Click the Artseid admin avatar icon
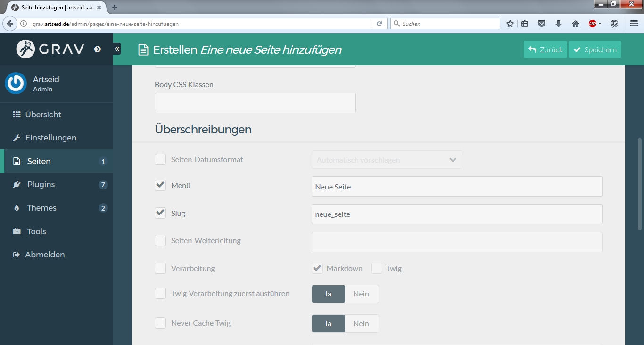This screenshot has width=644, height=345. pyautogui.click(x=16, y=83)
